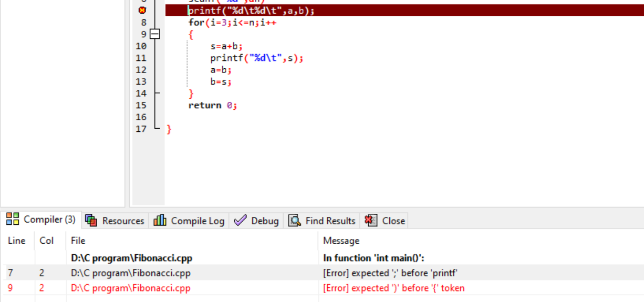Click line number 9 in the error list
The height and width of the screenshot is (302, 644).
click(x=10, y=288)
